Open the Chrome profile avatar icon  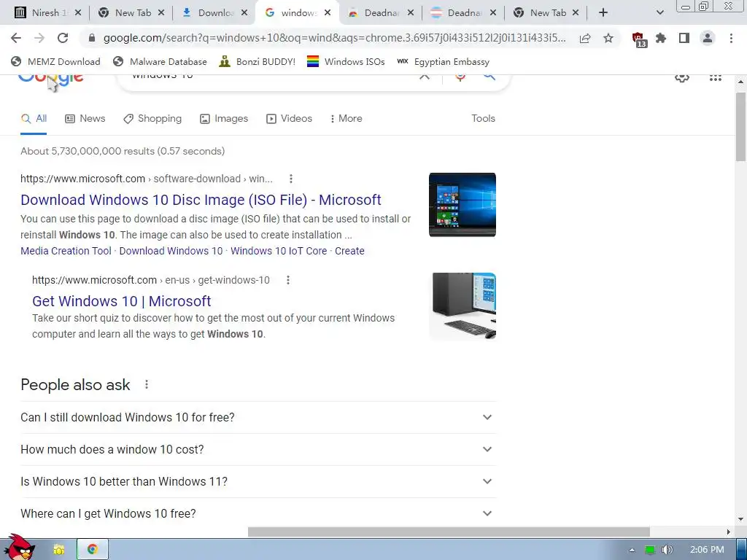point(708,38)
